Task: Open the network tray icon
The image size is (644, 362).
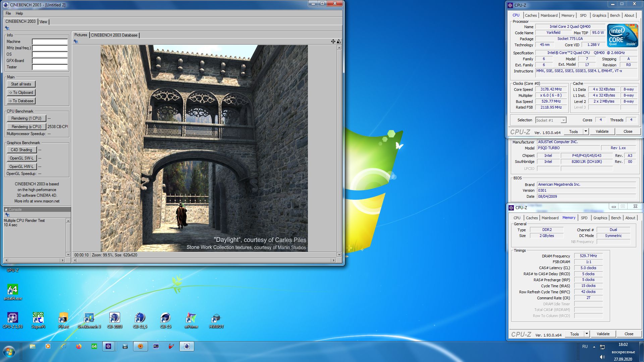Action: pyautogui.click(x=602, y=347)
